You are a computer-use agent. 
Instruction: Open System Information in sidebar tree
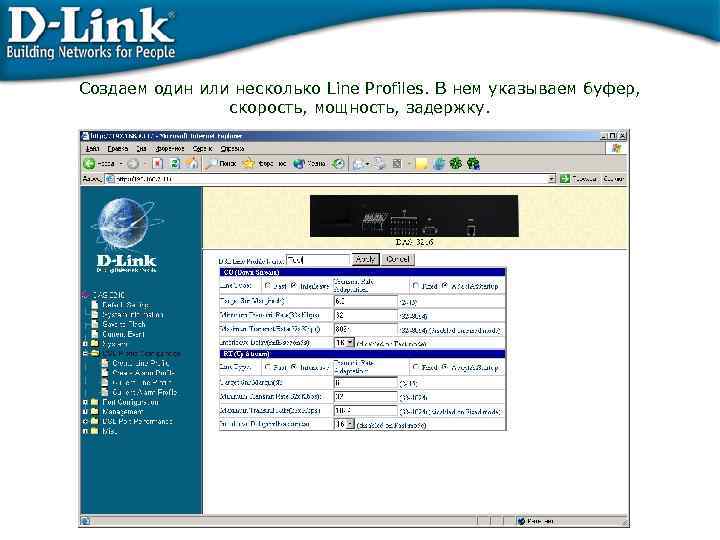point(132,315)
